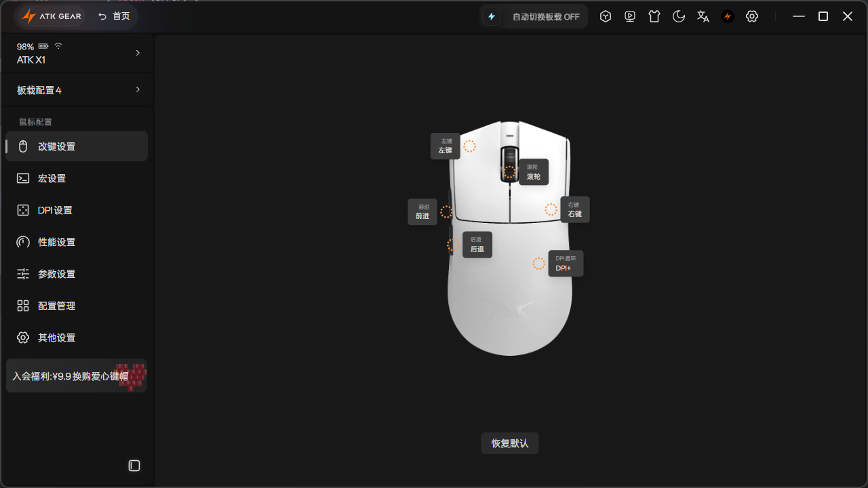Click the ATK GEAR logo
This screenshot has height=488, width=868.
pyautogui.click(x=52, y=16)
